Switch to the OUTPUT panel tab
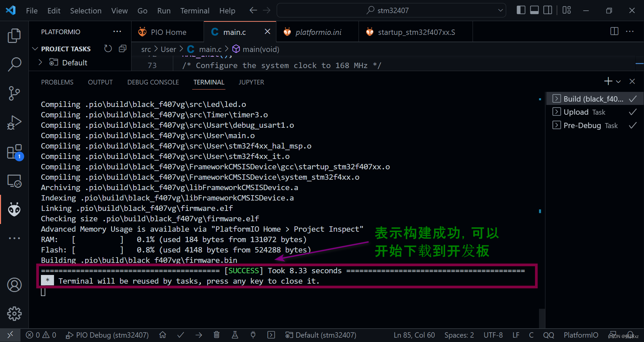 100,82
